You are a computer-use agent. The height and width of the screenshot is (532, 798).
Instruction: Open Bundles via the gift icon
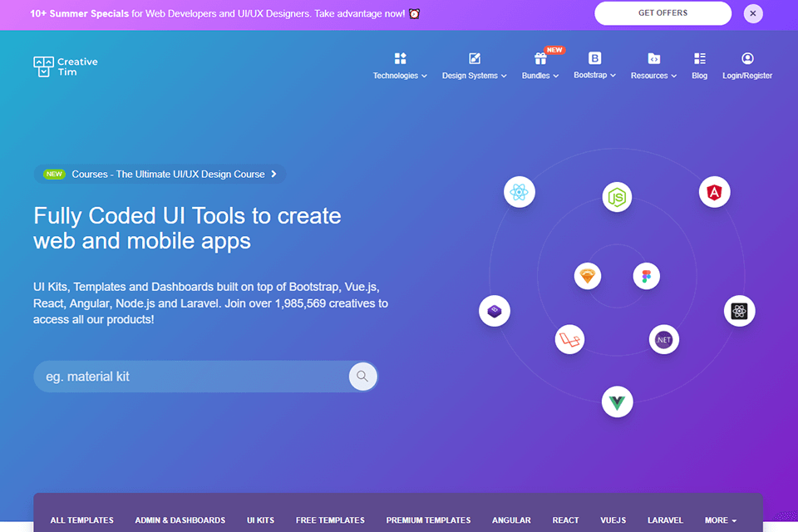coord(539,65)
